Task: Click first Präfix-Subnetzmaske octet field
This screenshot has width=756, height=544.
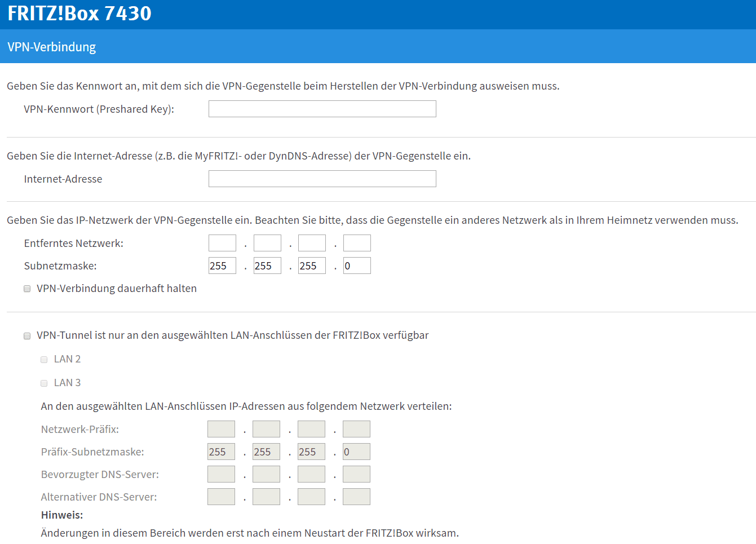Action: tap(221, 452)
